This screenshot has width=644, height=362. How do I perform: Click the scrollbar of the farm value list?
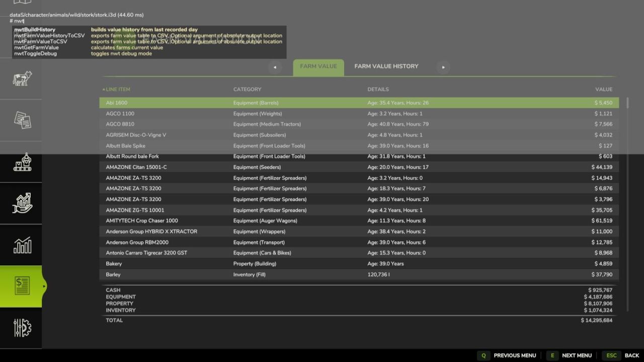(627, 201)
